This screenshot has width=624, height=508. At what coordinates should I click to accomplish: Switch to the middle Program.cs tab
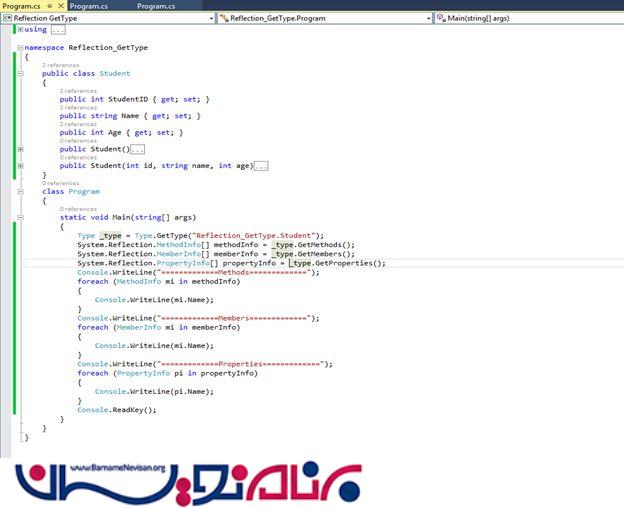tap(90, 6)
